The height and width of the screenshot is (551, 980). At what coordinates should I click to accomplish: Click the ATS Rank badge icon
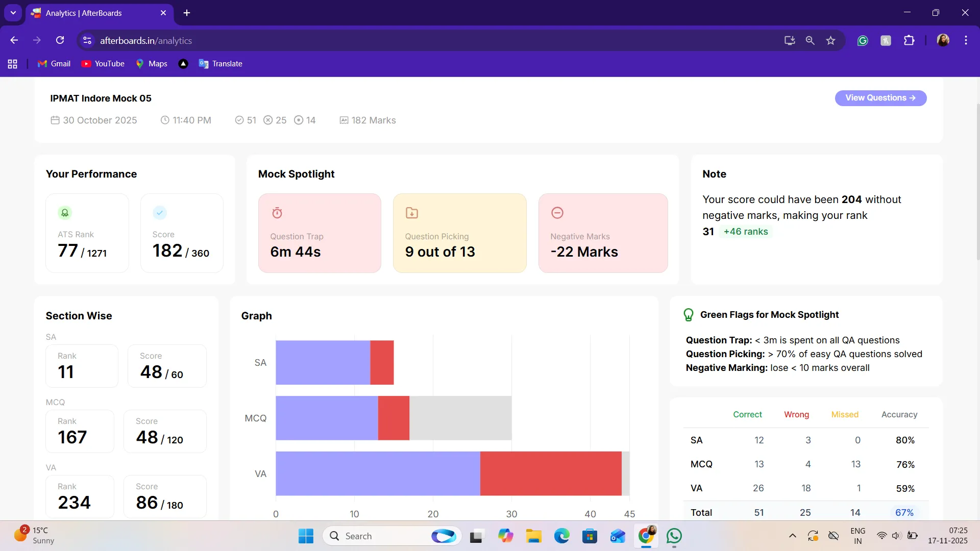(65, 213)
